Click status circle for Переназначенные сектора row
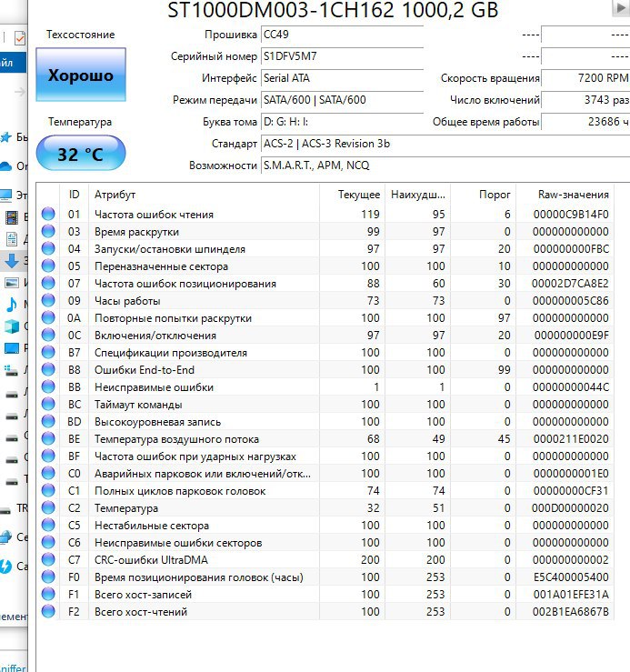 pos(48,266)
